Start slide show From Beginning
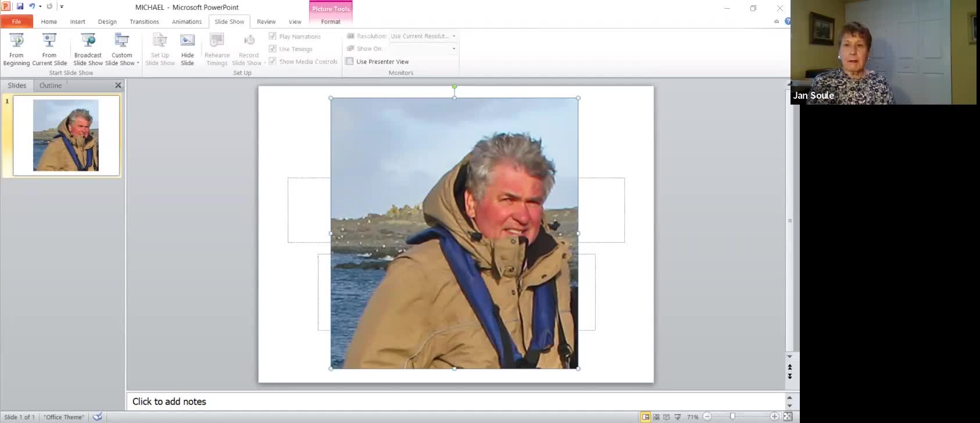980x423 pixels. click(x=16, y=49)
